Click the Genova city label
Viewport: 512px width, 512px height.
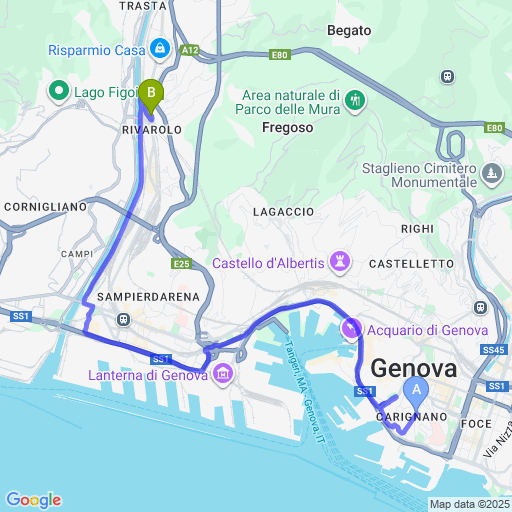point(414,368)
